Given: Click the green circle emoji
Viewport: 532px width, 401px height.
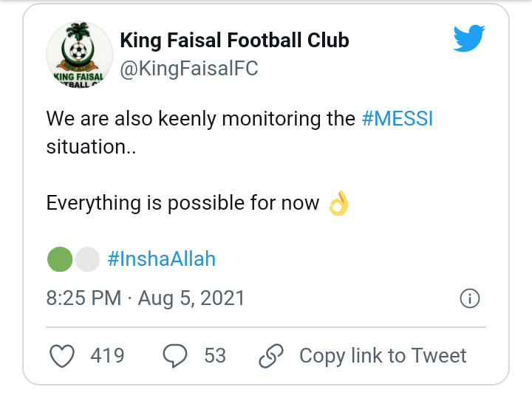Looking at the screenshot, I should (x=59, y=259).
